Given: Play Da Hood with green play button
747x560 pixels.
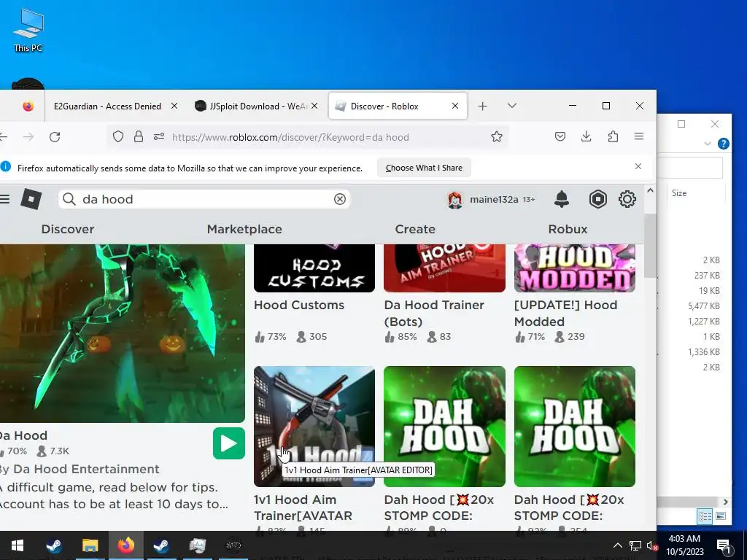Looking at the screenshot, I should (x=228, y=444).
